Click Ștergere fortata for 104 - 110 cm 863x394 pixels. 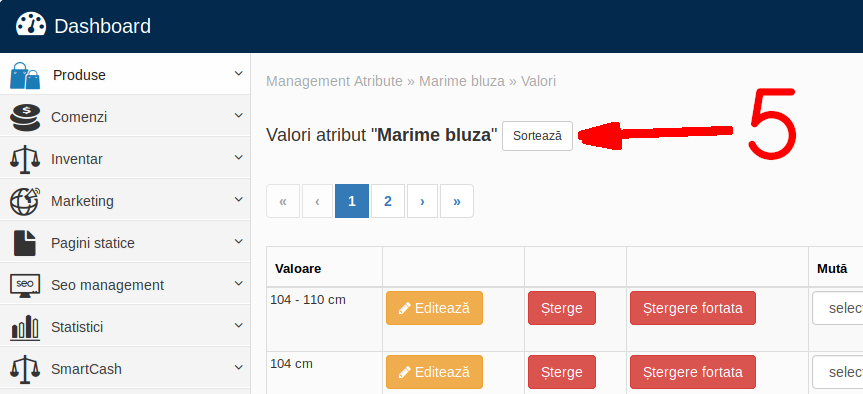pos(693,308)
